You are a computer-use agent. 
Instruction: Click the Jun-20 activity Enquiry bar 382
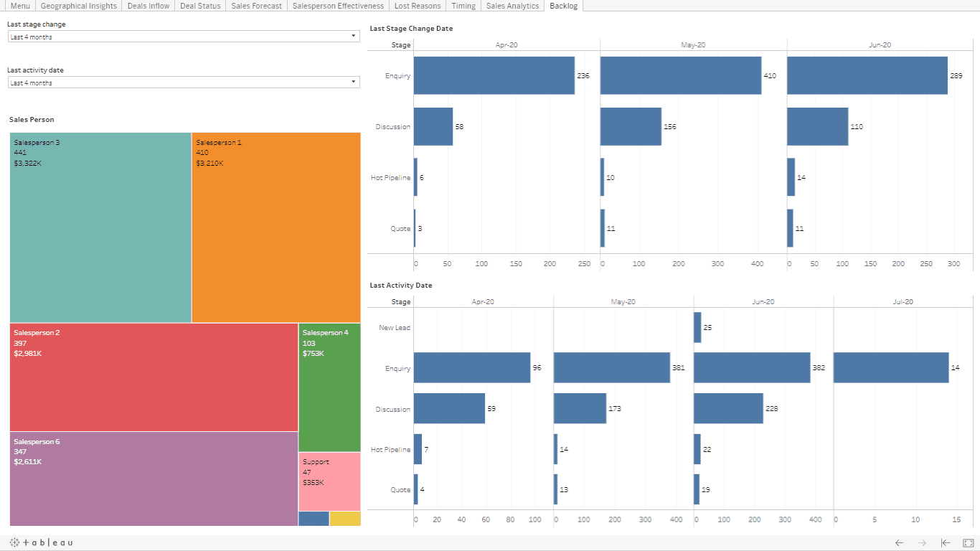pos(752,367)
